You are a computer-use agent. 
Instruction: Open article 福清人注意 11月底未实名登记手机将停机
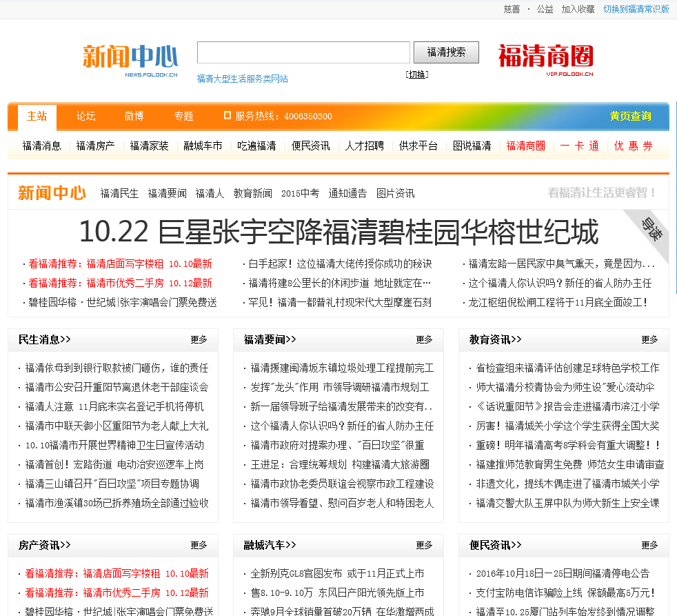click(x=114, y=406)
